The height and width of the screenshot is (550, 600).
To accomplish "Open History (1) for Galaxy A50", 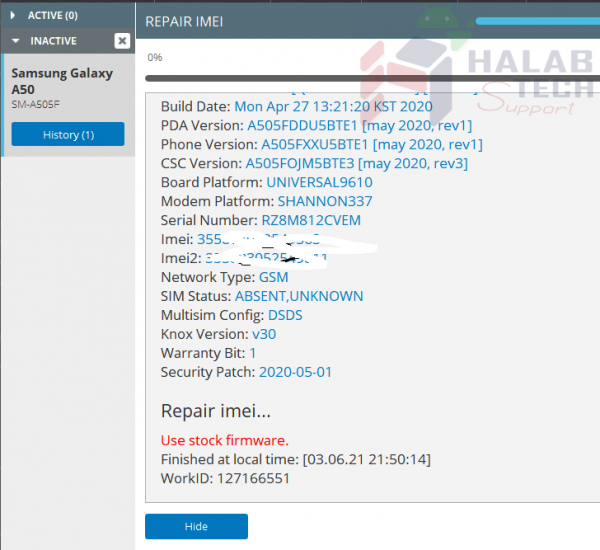I will pyautogui.click(x=68, y=134).
